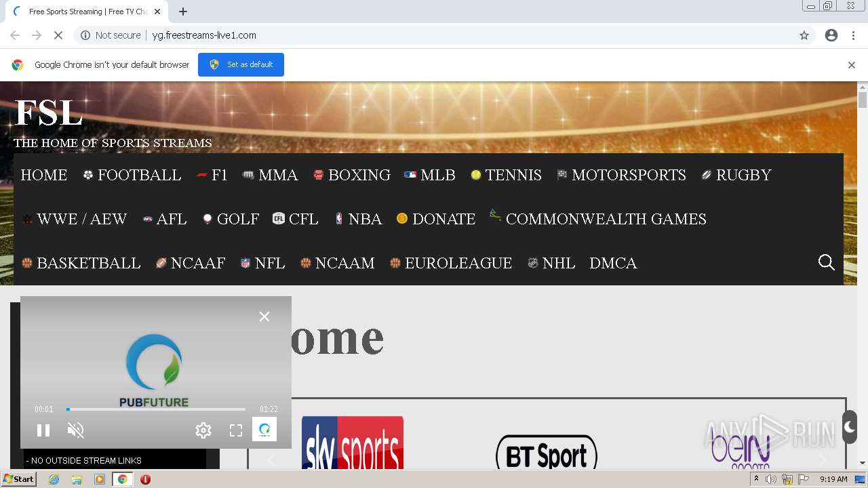
Task: Go to the TENNIS section
Action: click(506, 175)
